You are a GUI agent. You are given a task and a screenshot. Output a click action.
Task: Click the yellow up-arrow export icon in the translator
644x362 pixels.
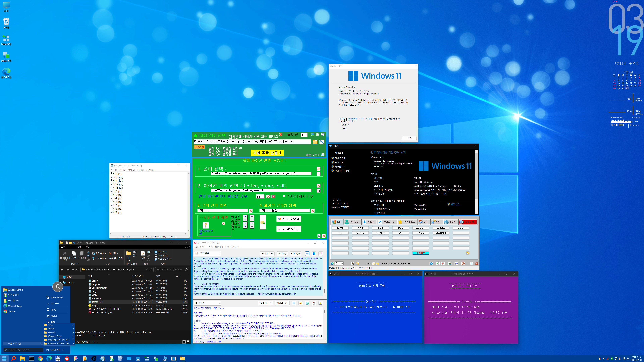click(320, 303)
